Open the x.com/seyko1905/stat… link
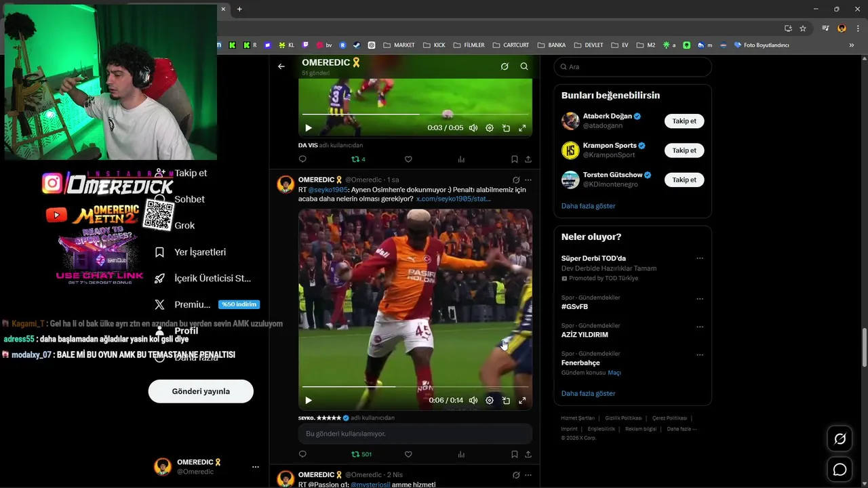The height and width of the screenshot is (488, 868). point(453,199)
